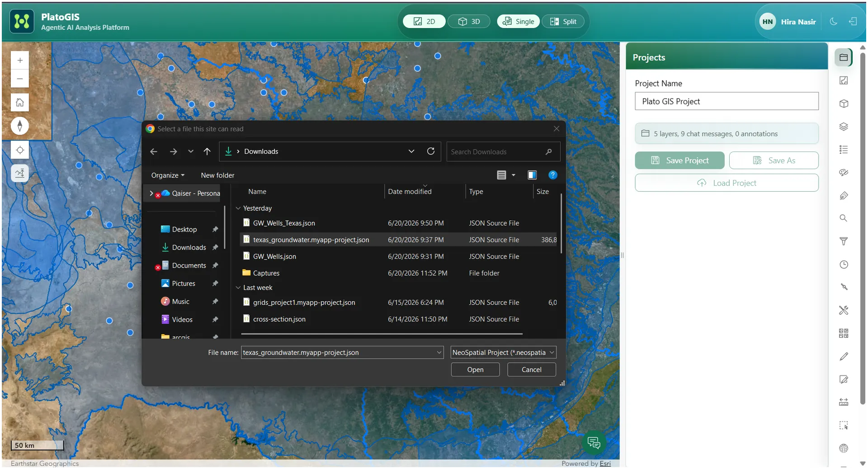
Task: Open the list/legend icon in the sidebar
Action: click(x=844, y=150)
